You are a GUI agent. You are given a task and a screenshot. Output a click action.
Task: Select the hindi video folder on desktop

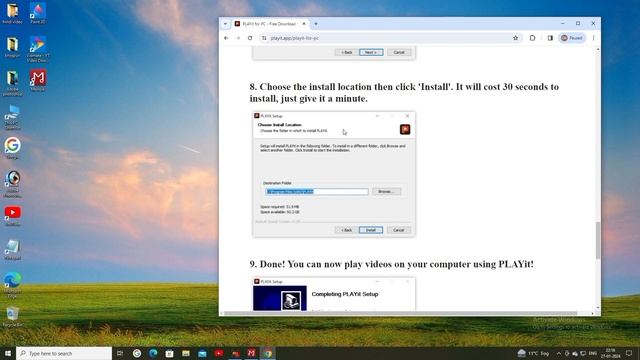(13, 13)
